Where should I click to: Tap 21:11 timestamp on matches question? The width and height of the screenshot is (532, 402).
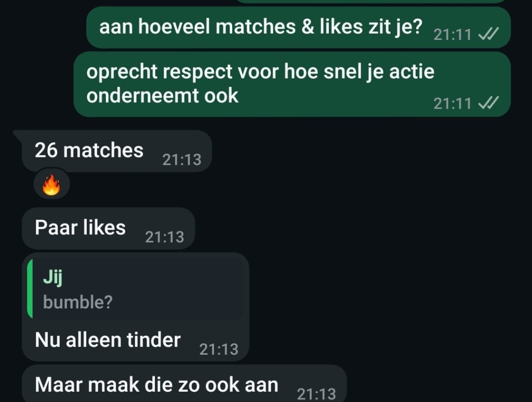(453, 35)
